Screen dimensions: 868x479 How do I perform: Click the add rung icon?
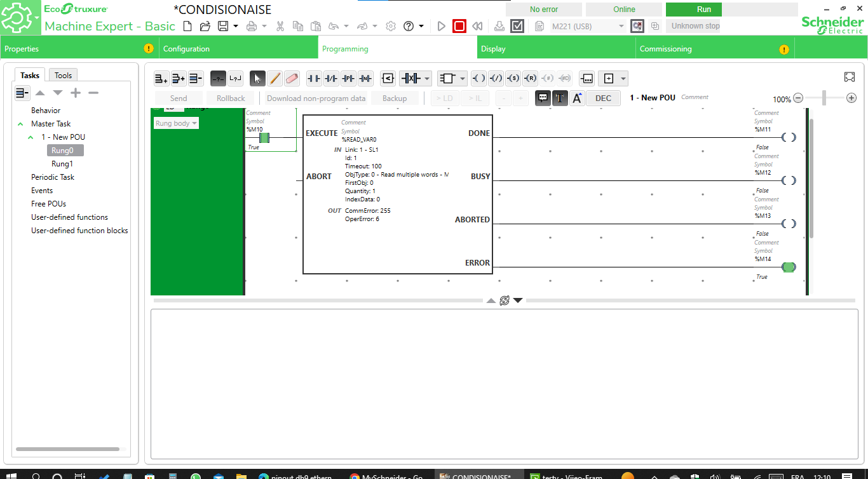click(161, 78)
